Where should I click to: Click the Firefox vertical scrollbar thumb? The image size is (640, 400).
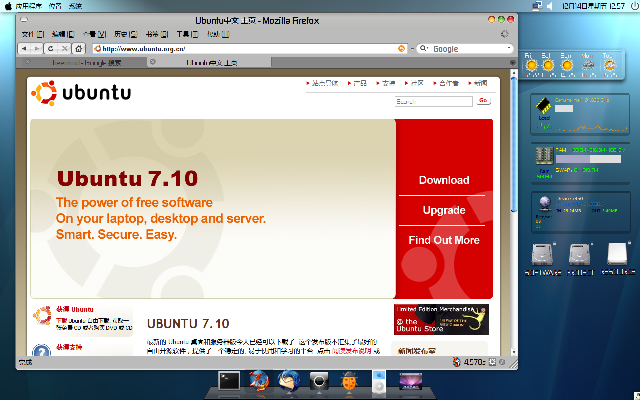pyautogui.click(x=513, y=144)
